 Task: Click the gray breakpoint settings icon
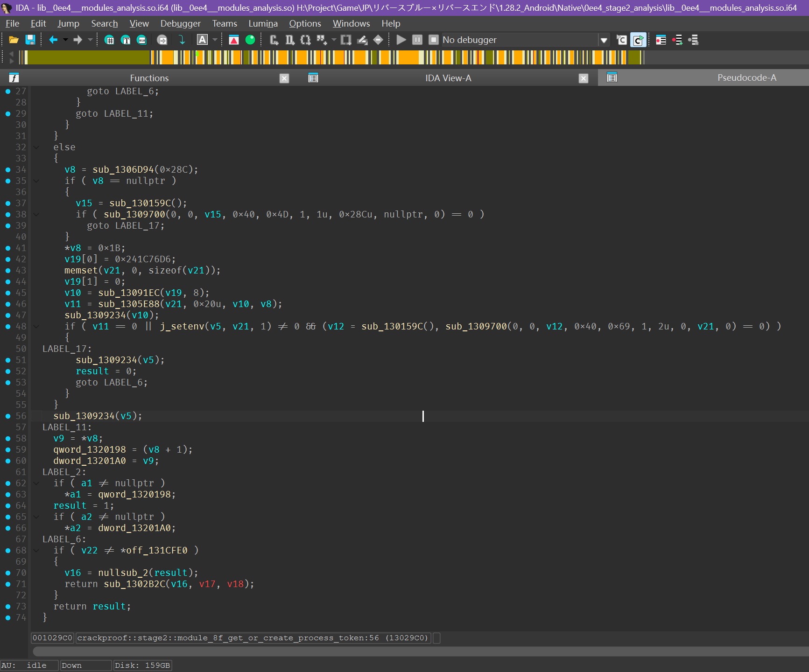(x=694, y=40)
